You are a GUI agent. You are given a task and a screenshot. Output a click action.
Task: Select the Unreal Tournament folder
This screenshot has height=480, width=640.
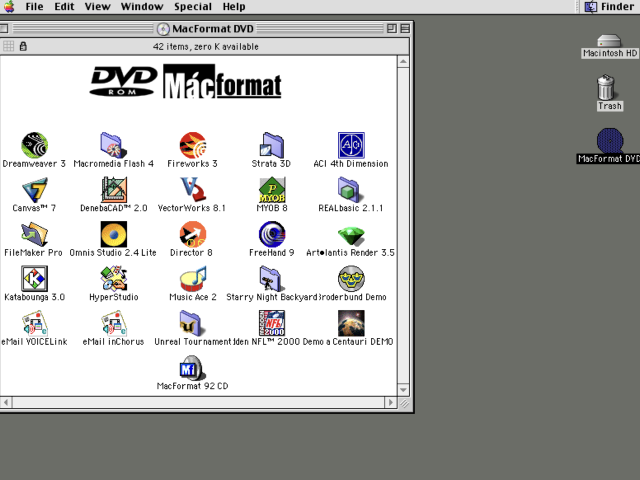192,323
